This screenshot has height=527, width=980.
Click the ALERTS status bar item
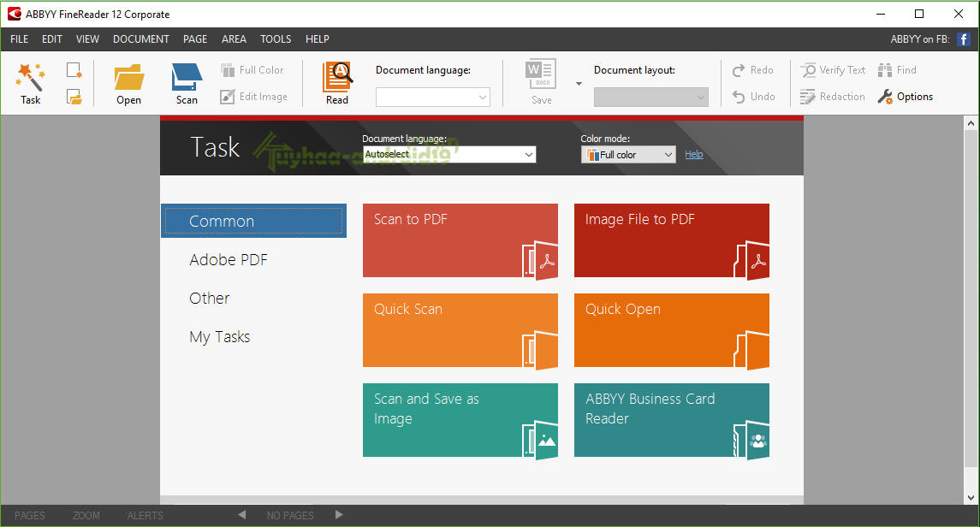pyautogui.click(x=145, y=516)
